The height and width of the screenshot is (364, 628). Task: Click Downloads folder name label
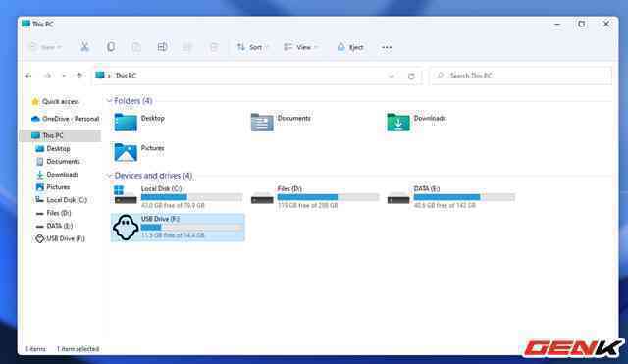click(430, 118)
